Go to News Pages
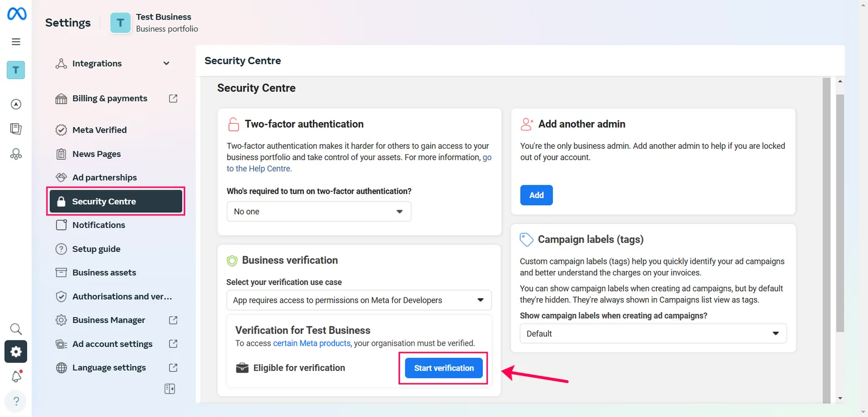The image size is (868, 417). pyautogui.click(x=116, y=154)
